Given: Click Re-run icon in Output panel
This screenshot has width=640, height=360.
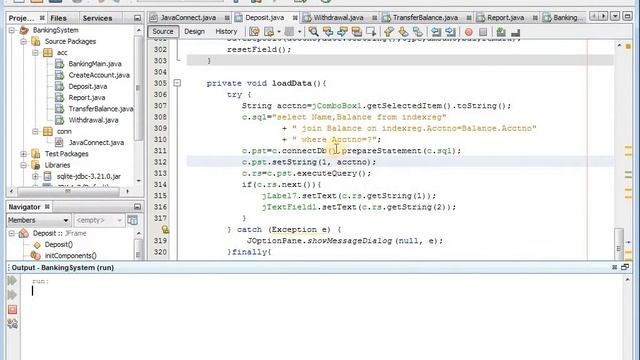Looking at the screenshot, I should click(12, 280).
